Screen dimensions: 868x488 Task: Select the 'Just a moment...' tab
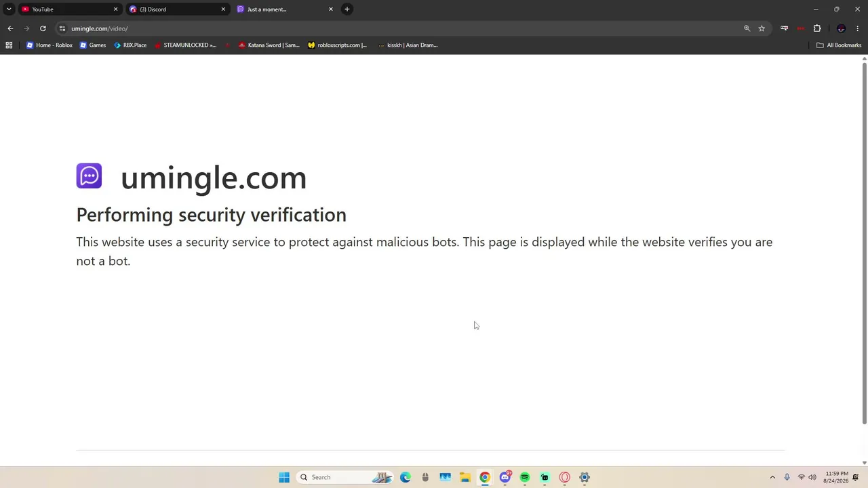click(284, 9)
